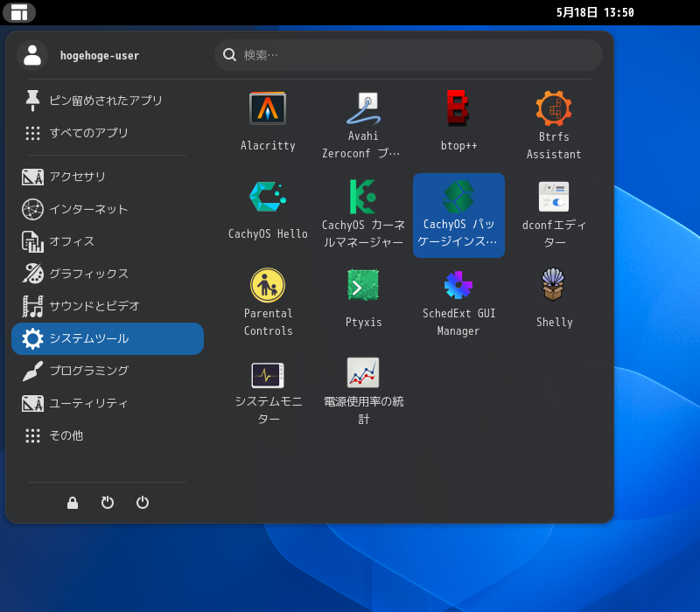The image size is (700, 612).
Task: Select the サウンドとビデオ category
Action: (107, 306)
